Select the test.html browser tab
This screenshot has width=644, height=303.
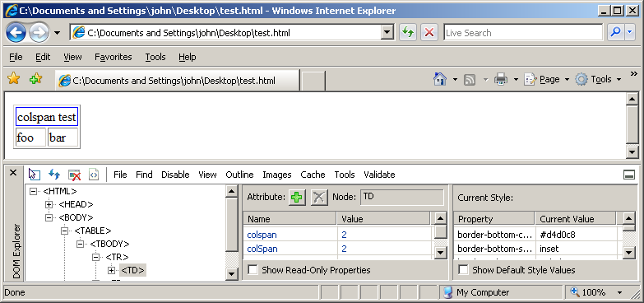tap(177, 81)
